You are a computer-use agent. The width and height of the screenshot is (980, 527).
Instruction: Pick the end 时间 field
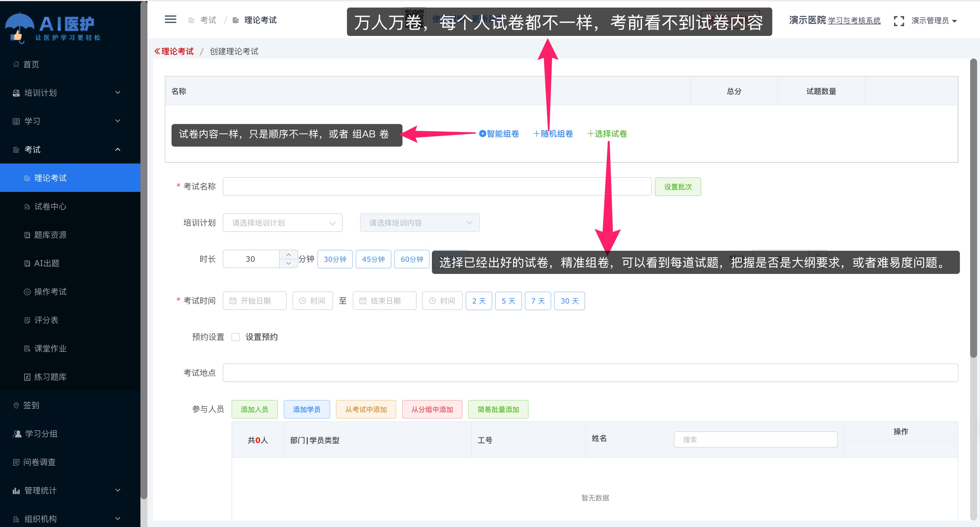pyautogui.click(x=442, y=301)
